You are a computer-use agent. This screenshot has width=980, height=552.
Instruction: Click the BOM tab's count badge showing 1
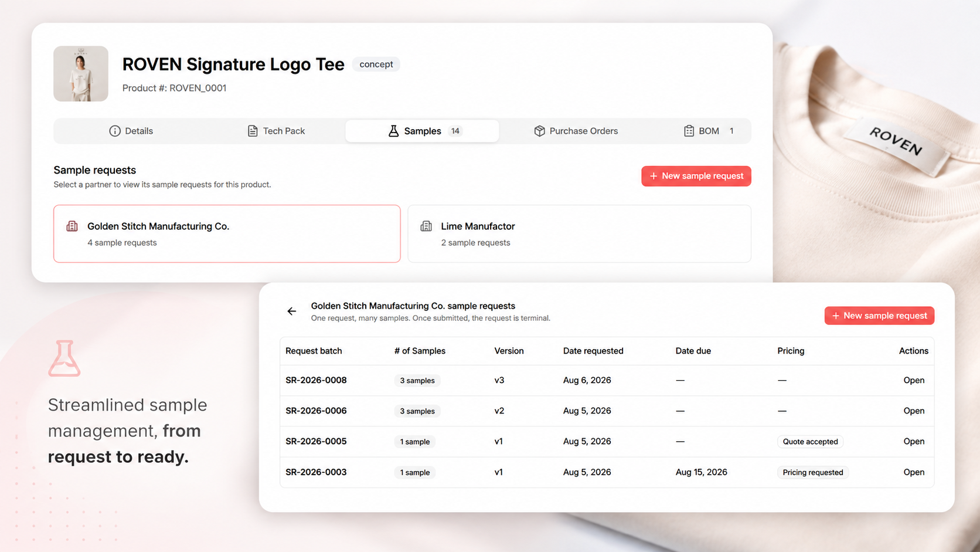tap(731, 131)
